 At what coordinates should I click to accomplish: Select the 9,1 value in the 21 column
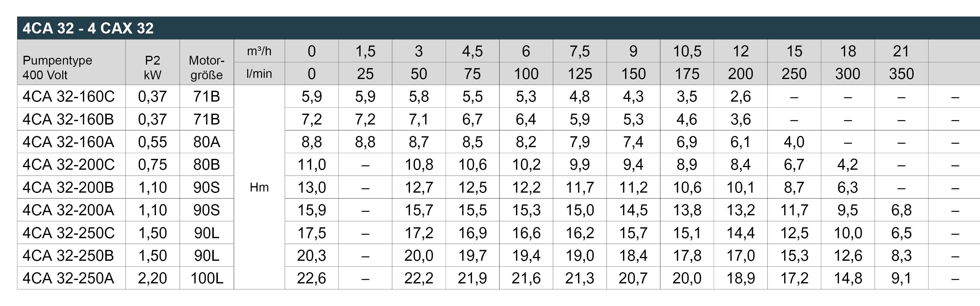901,278
